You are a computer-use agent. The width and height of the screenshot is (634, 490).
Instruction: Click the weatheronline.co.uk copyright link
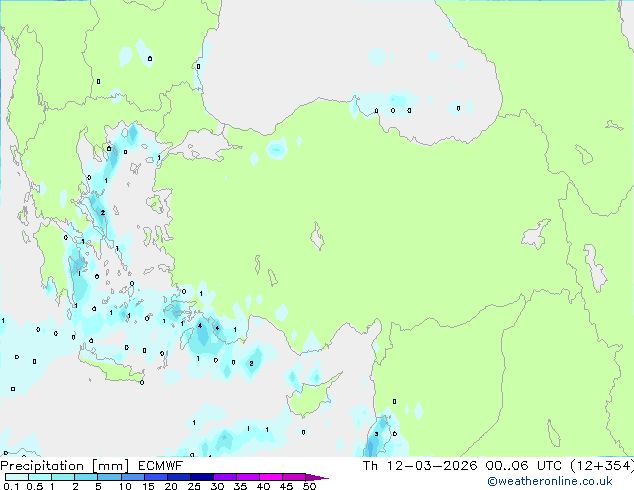pos(563,482)
